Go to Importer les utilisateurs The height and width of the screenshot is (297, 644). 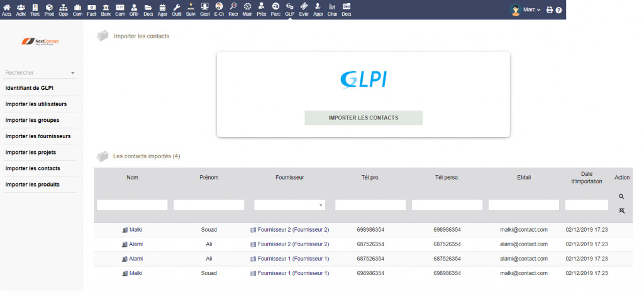(36, 104)
